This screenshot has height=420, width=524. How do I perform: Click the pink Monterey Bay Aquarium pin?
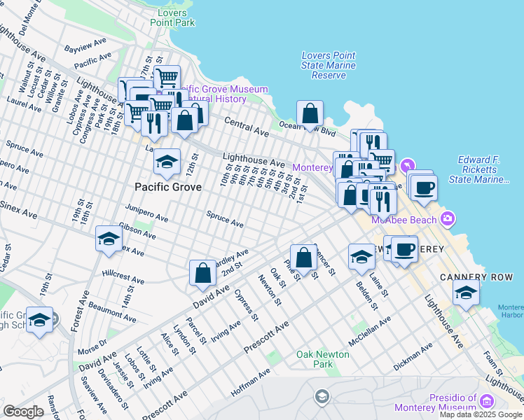[408, 165]
